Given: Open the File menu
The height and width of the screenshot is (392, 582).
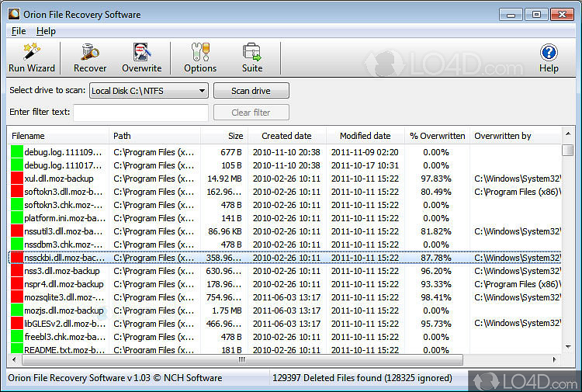Looking at the screenshot, I should [19, 31].
